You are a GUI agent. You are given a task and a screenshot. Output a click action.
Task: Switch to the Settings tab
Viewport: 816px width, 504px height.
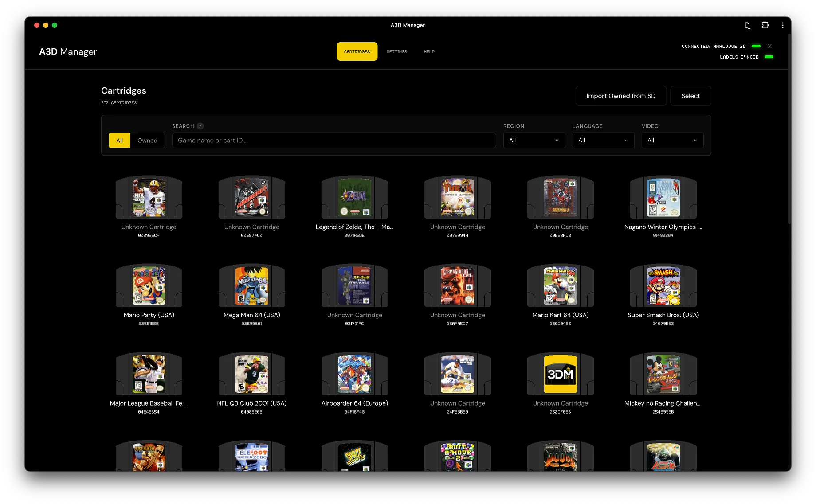pos(396,52)
